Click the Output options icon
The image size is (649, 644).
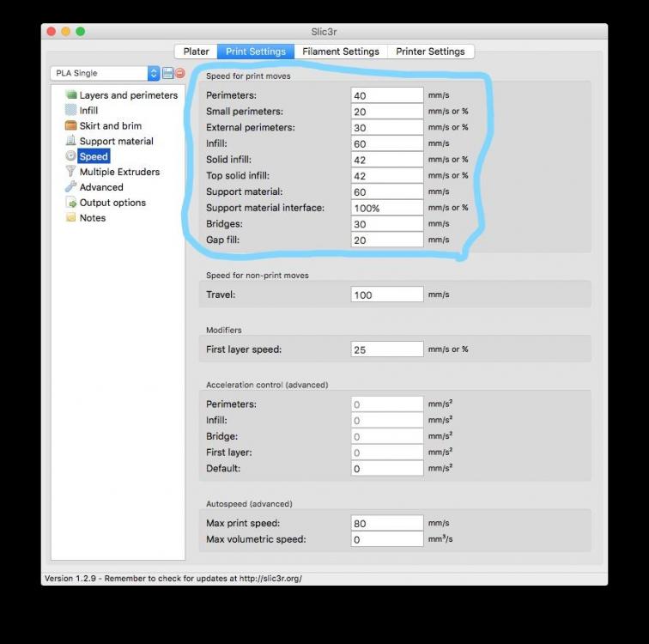[71, 203]
